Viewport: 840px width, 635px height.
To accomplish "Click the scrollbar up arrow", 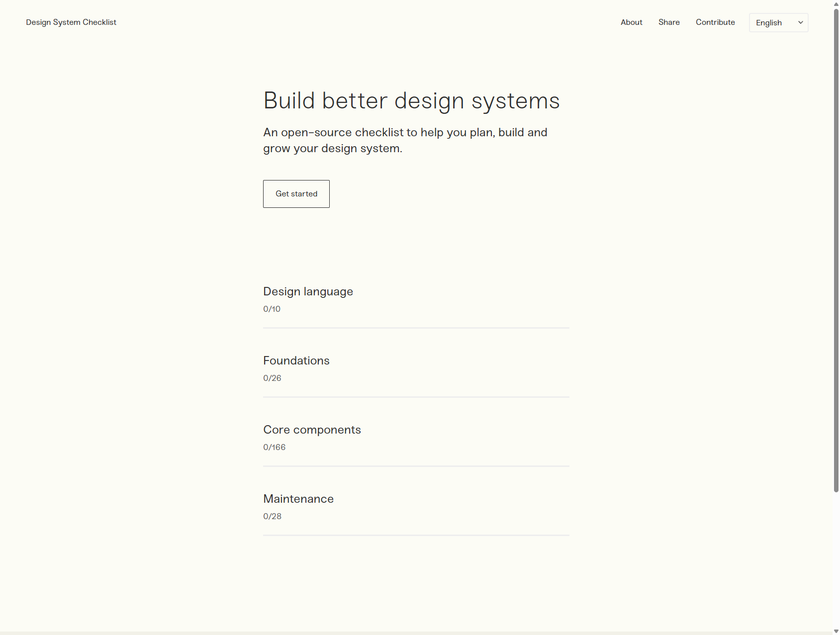I will tap(835, 4).
